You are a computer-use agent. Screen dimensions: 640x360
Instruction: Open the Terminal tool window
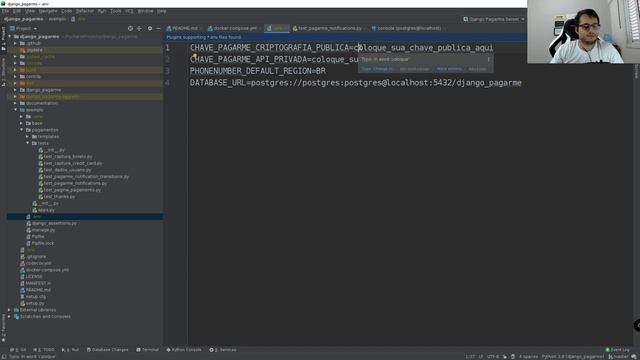click(147, 350)
